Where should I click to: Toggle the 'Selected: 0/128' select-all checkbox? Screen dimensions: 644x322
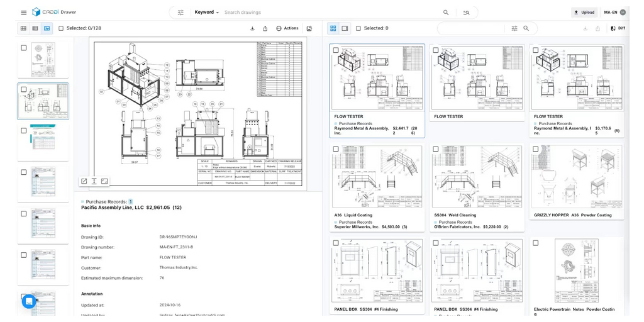click(x=61, y=28)
